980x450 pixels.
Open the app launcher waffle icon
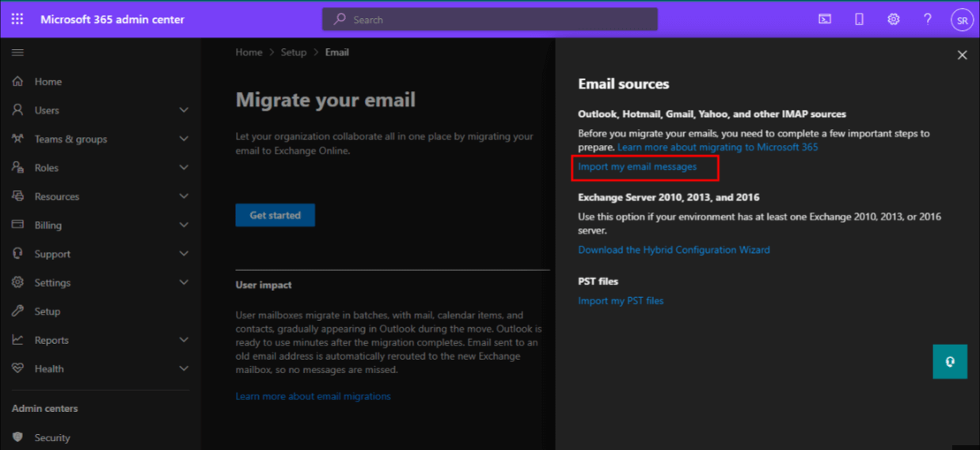coord(17,19)
